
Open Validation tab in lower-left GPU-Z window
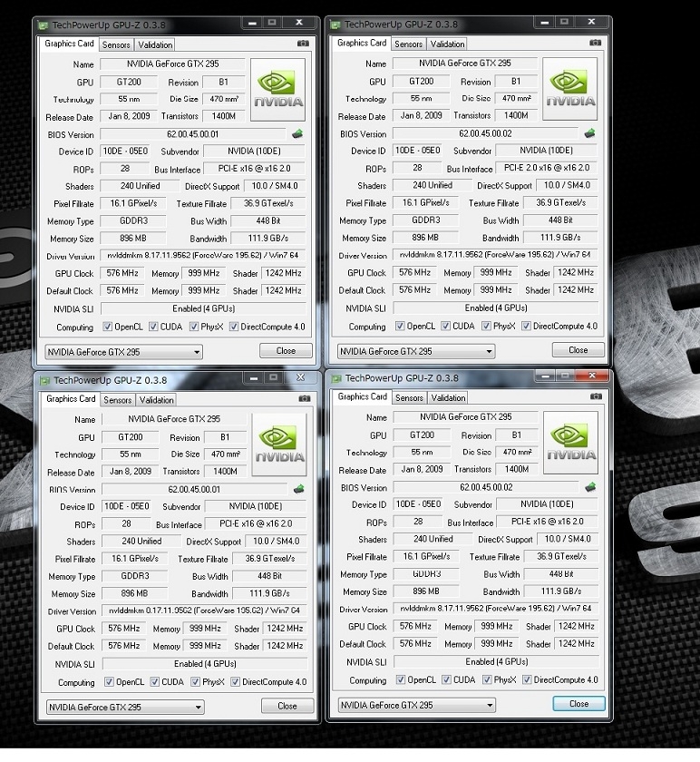157,400
